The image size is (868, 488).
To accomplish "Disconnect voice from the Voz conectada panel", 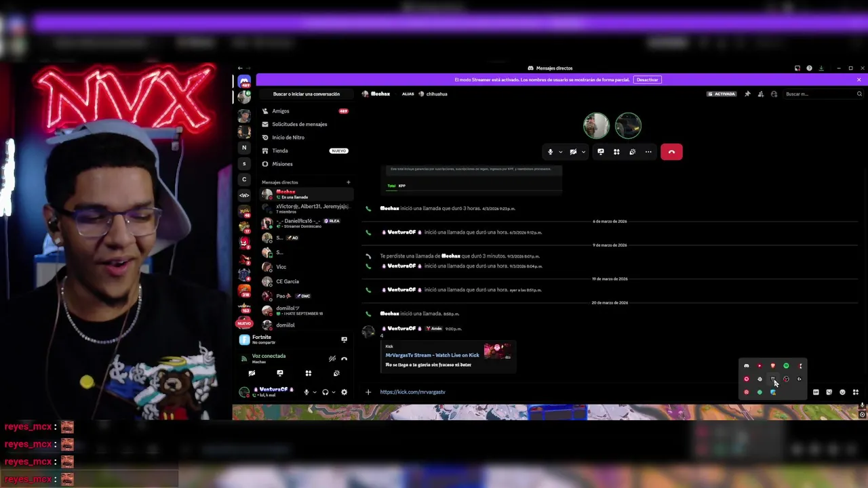I will tap(344, 359).
